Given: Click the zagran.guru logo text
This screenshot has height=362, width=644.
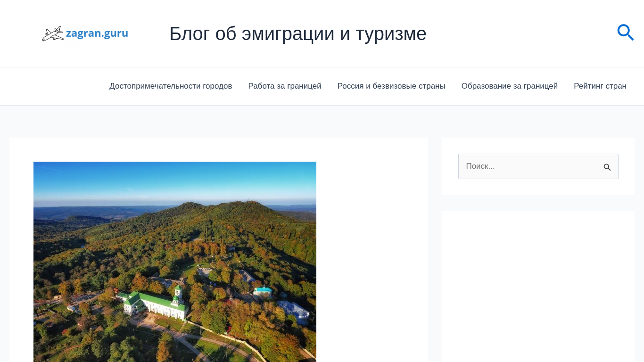Looking at the screenshot, I should pos(97,33).
